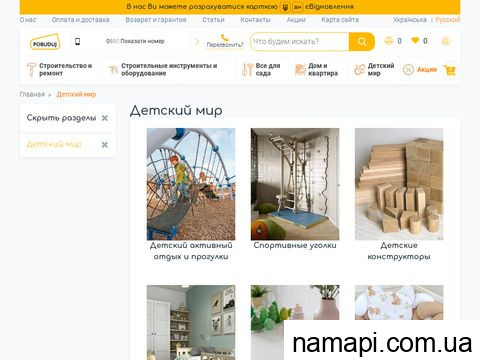Screen dimensions: 480x360
Task: Open playground image Детский активный отдых
Action: 191,184
